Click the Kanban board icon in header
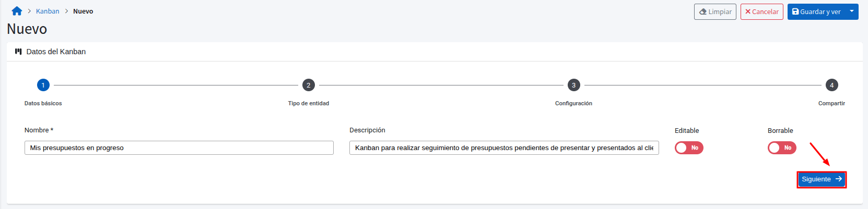Image resolution: width=868 pixels, height=209 pixels. (x=18, y=52)
